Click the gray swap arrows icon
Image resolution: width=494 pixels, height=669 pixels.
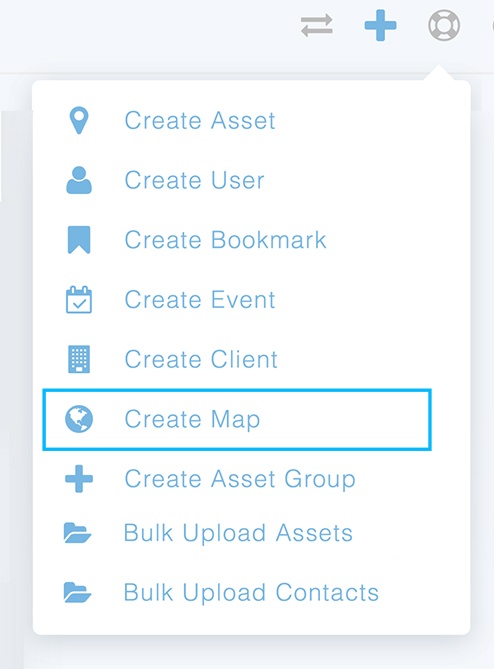(x=317, y=26)
